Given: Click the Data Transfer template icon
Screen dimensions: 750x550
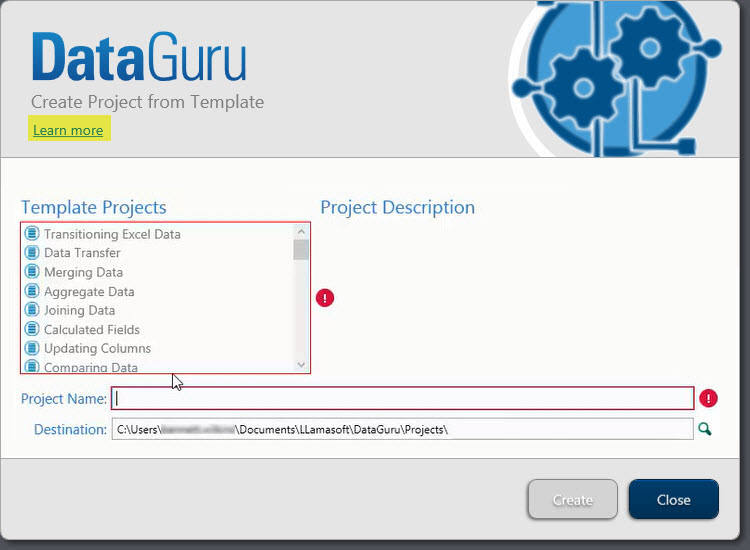Looking at the screenshot, I should (32, 252).
